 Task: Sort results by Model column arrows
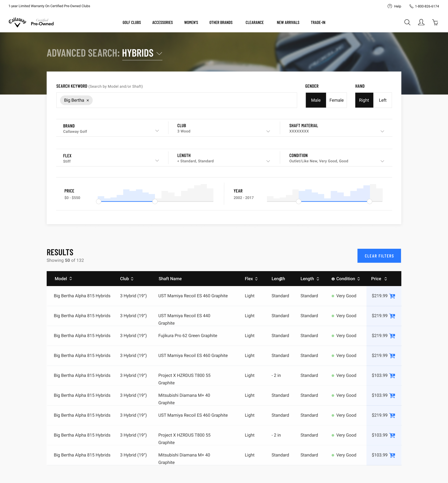click(71, 279)
